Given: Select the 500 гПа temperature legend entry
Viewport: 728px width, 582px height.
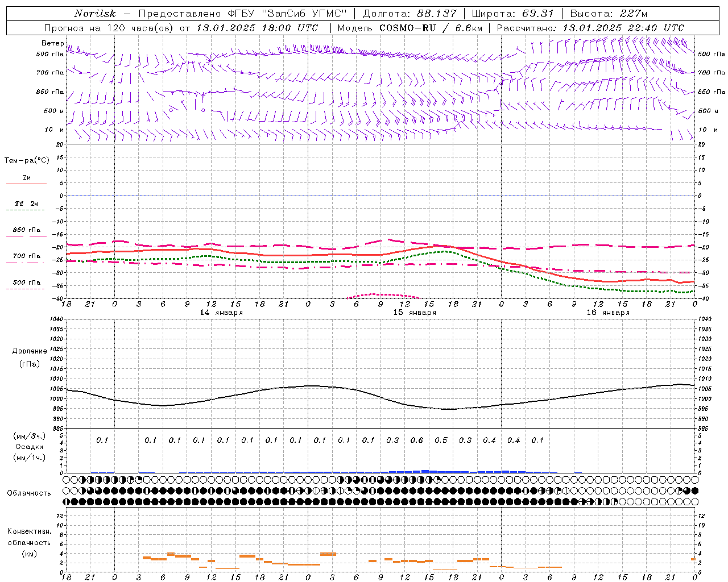Looking at the screenshot, I should (x=27, y=282).
